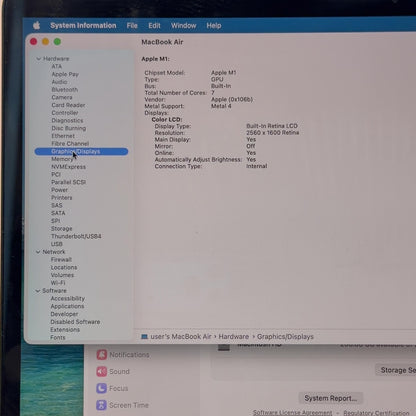Select Audio in the sidebar

click(x=59, y=82)
